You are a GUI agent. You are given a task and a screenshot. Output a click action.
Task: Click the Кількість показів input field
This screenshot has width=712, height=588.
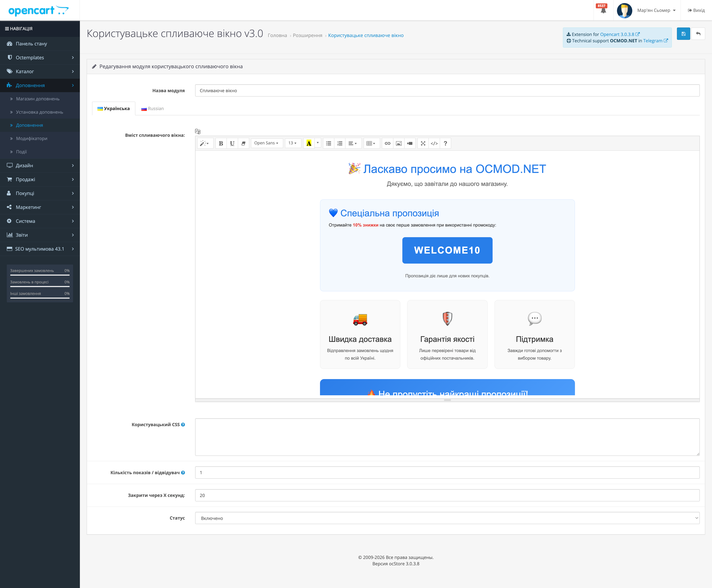click(x=447, y=472)
